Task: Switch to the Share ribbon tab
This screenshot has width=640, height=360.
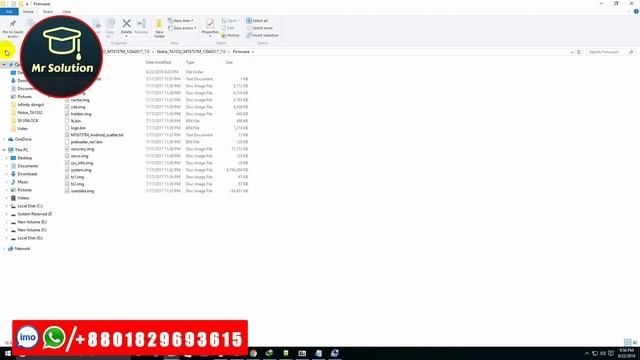Action: (48, 12)
